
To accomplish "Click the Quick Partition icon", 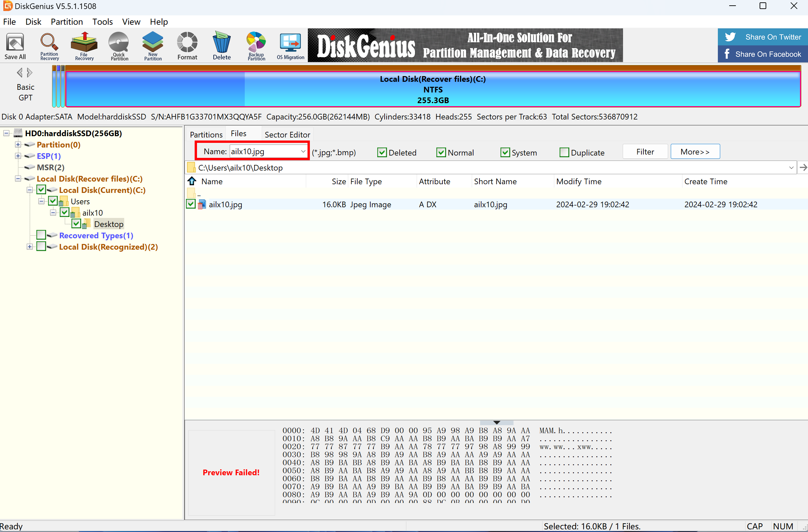I will click(119, 46).
